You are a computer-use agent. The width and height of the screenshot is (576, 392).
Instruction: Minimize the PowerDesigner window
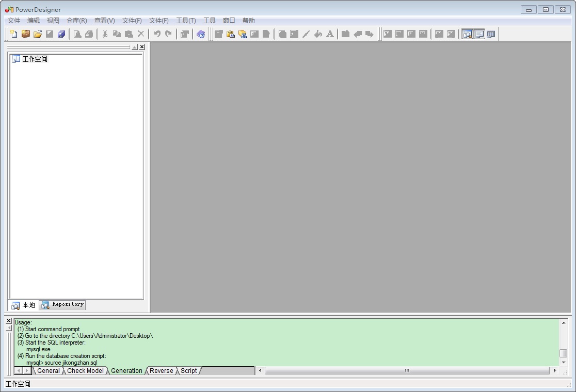(x=529, y=10)
